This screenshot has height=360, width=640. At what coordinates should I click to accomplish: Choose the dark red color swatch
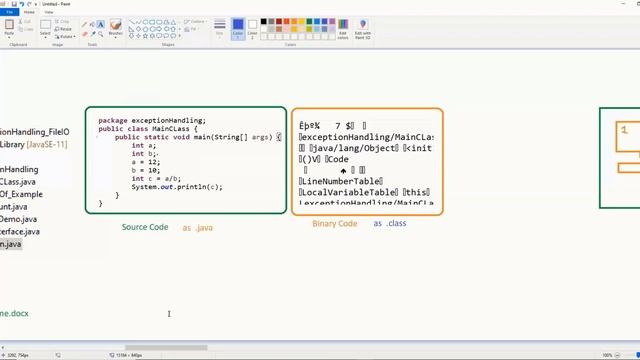point(279,22)
